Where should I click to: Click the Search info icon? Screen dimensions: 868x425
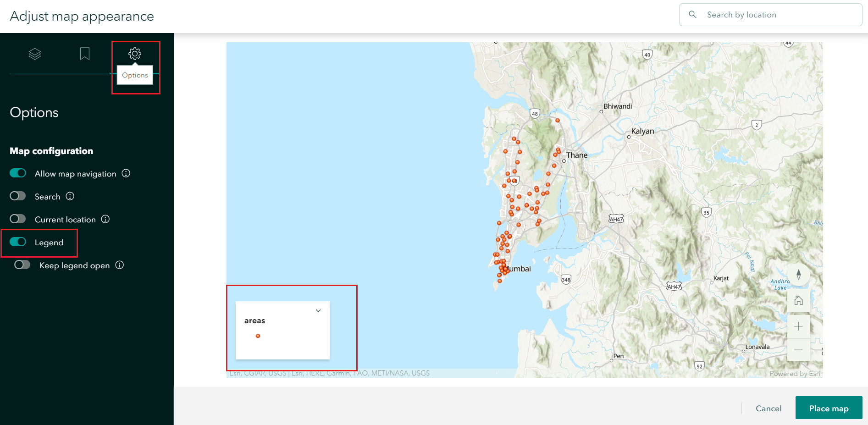[70, 196]
